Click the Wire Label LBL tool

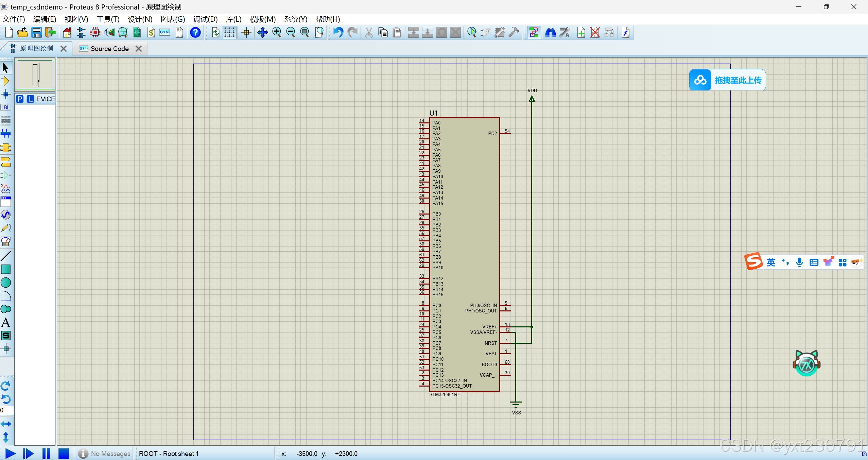(x=6, y=107)
